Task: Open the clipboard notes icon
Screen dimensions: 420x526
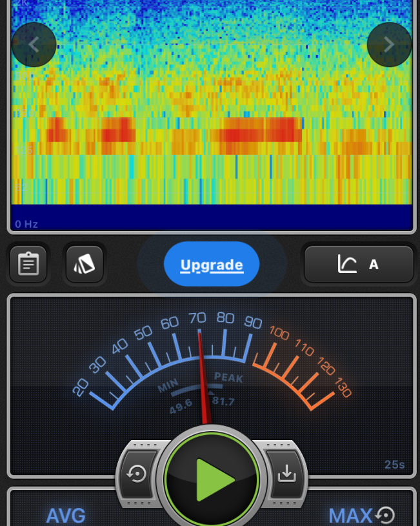Action: click(x=28, y=264)
